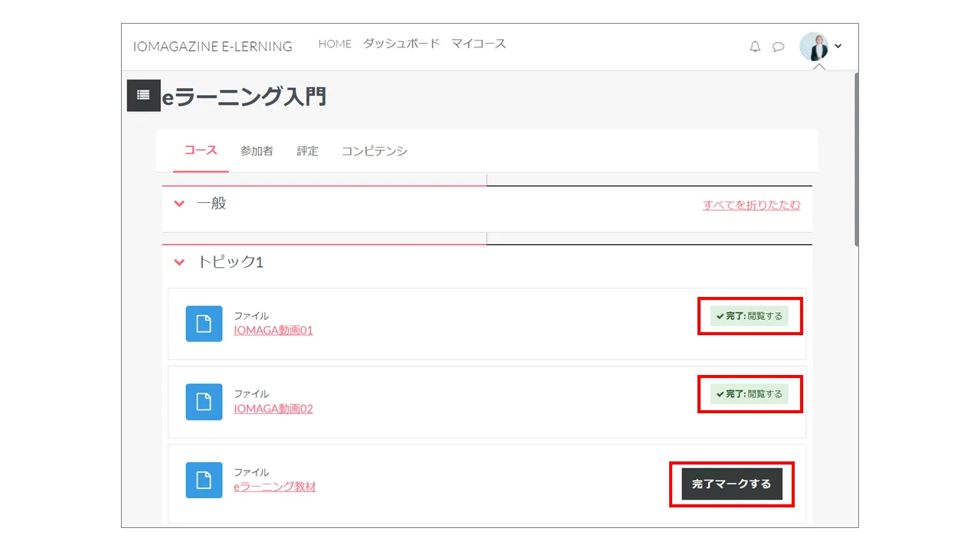Click the 完了 badge for IOMAGA動画01
980x551 pixels.
749,316
